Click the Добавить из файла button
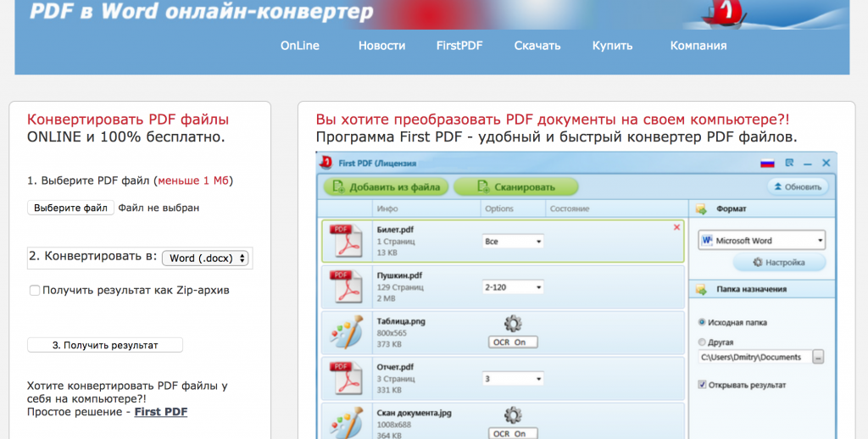 tap(387, 187)
